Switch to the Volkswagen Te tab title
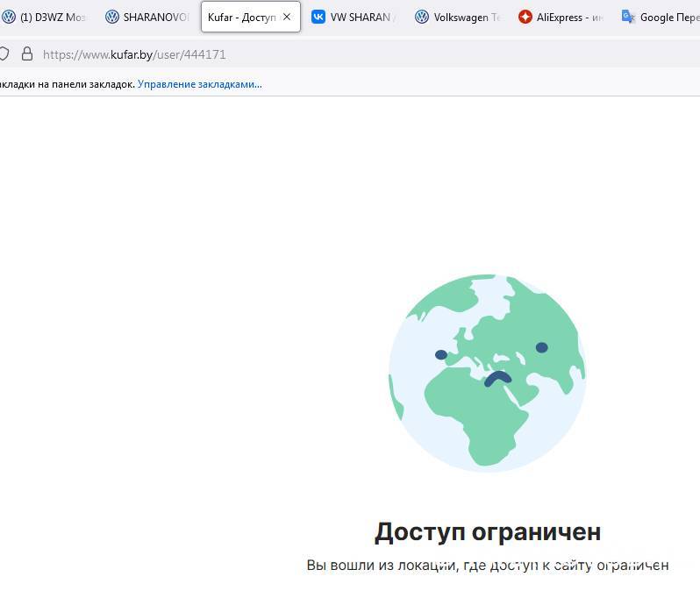The image size is (700, 591). (466, 17)
